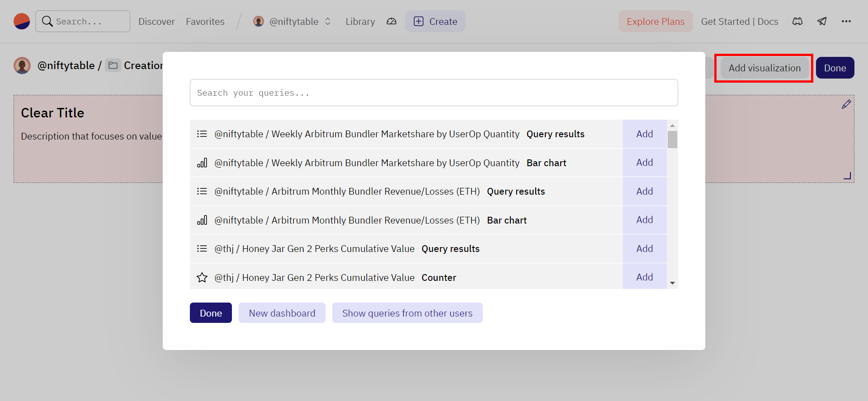Open the Discord icon in the header
This screenshot has height=401, width=868.
click(x=797, y=21)
